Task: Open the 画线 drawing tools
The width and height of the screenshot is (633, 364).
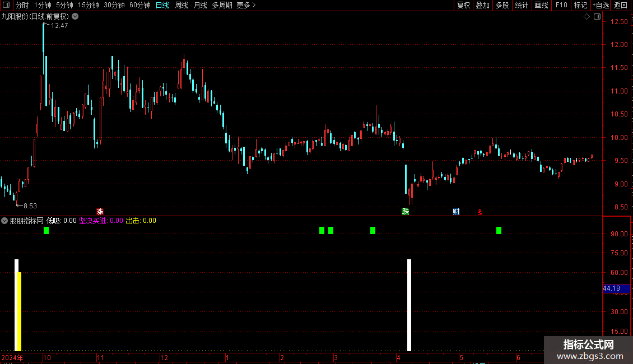Action: click(x=541, y=5)
